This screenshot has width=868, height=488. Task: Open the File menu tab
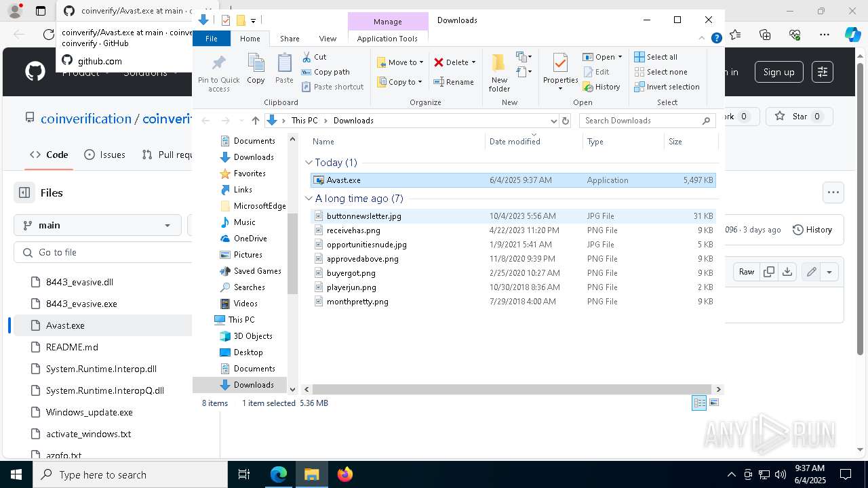pos(212,39)
